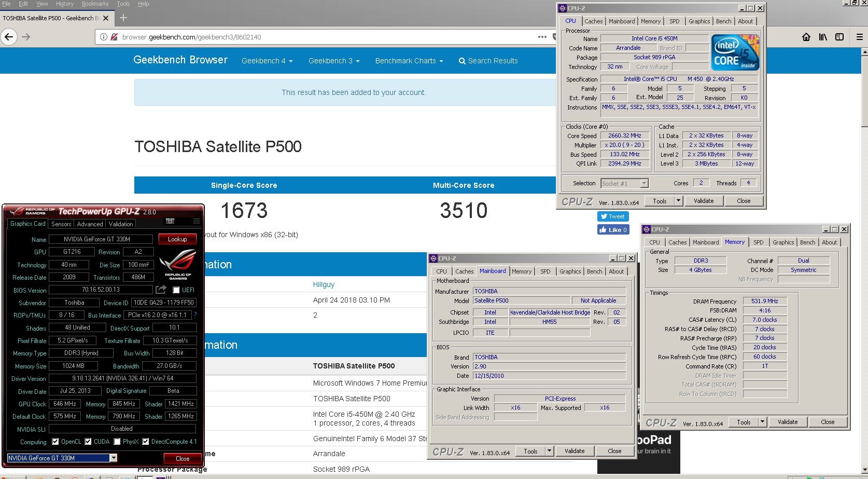This screenshot has height=479, width=868.
Task: Click the CPU-Z title icon of CPU window
Action: [x=563, y=8]
